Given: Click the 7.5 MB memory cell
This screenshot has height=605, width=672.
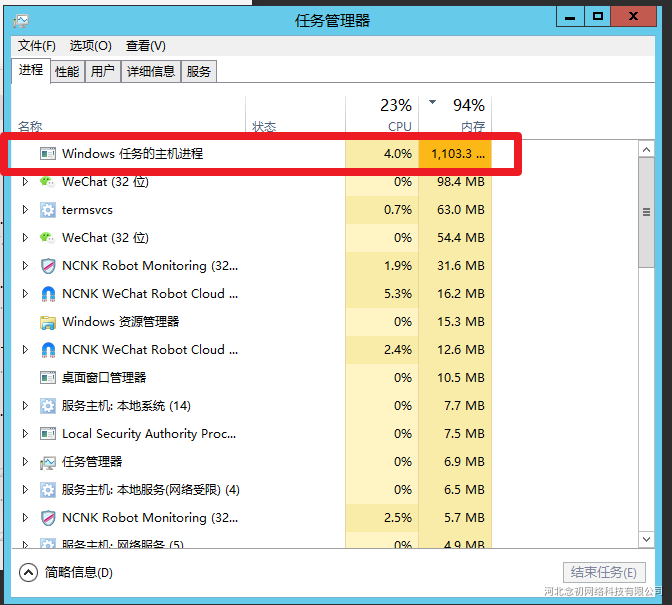Looking at the screenshot, I should (455, 434).
